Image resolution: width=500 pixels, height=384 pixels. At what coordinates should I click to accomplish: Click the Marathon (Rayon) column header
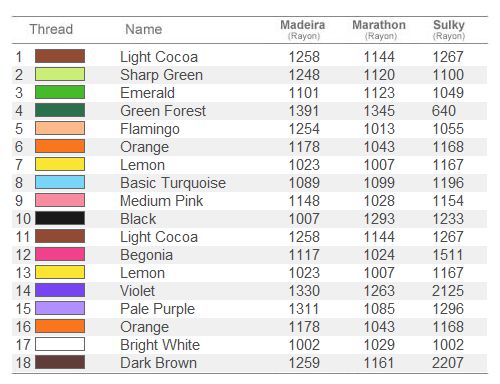379,30
